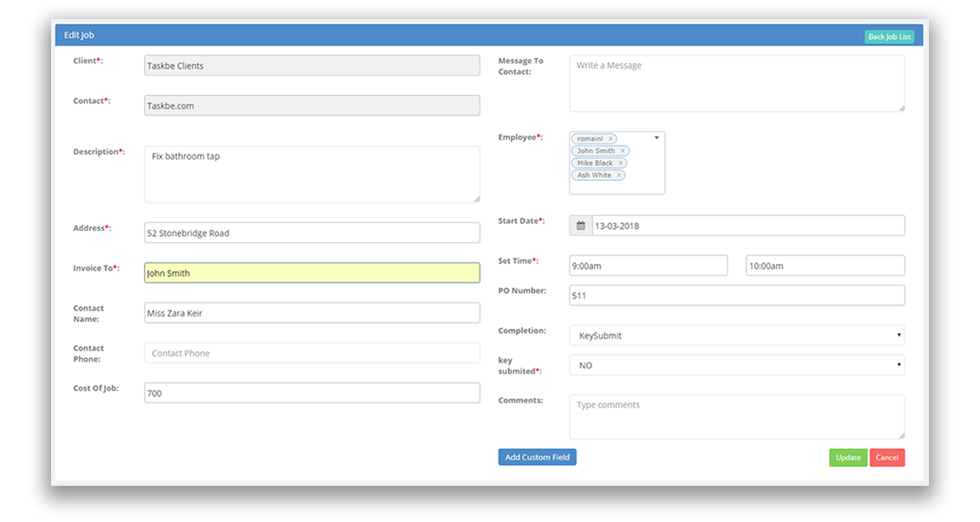Remove John Smith employee tag
This screenshot has width=980, height=522.
point(622,151)
